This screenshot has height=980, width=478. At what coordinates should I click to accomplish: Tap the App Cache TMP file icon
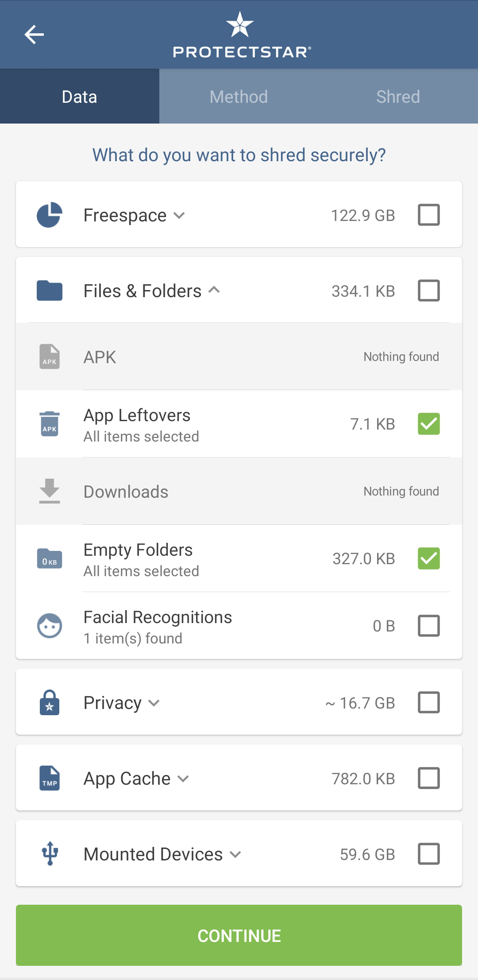pos(50,778)
